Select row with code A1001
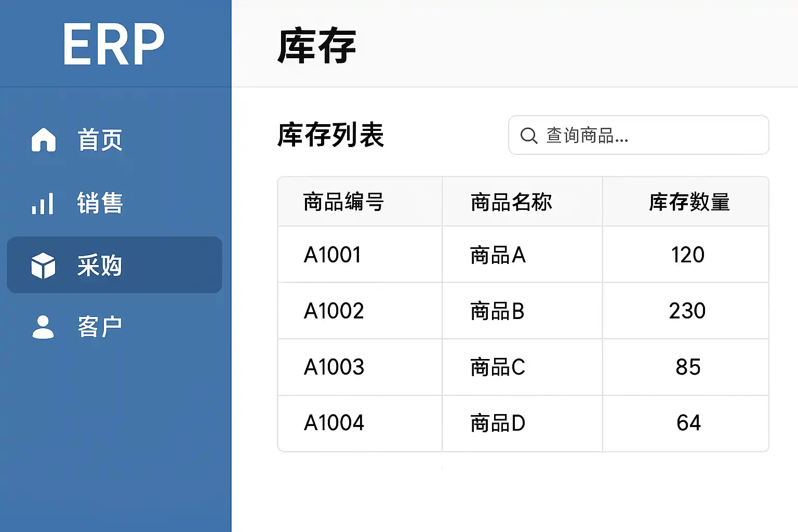 pyautogui.click(x=332, y=255)
